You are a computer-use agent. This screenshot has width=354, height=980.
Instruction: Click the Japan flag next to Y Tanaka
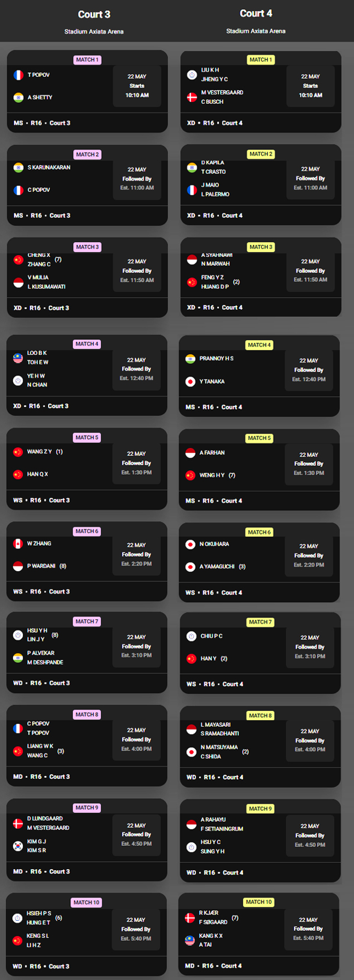[190, 381]
